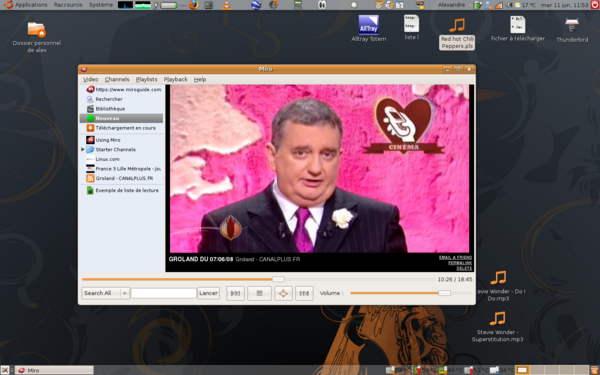
Task: Open the Playback menu
Action: [x=176, y=79]
